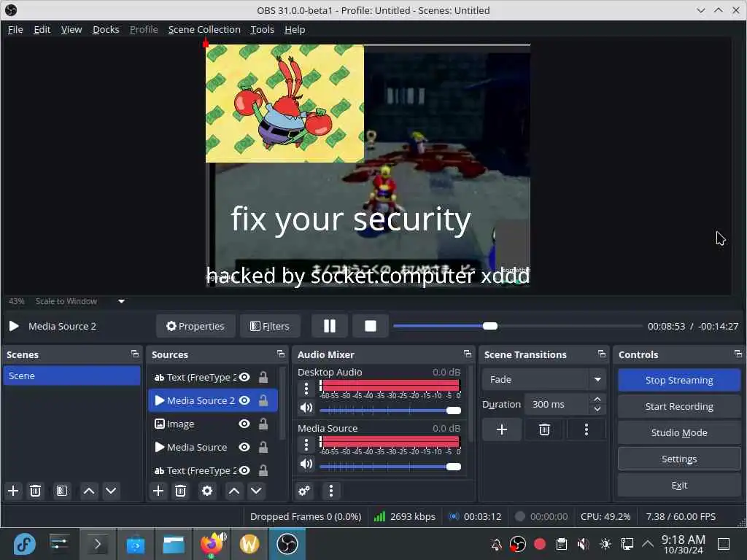Open the Tools menu
Viewport: 747px width, 560px height.
[x=263, y=29]
